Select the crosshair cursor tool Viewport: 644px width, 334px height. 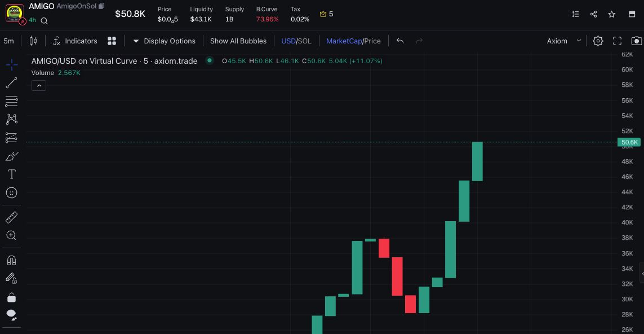[11, 64]
